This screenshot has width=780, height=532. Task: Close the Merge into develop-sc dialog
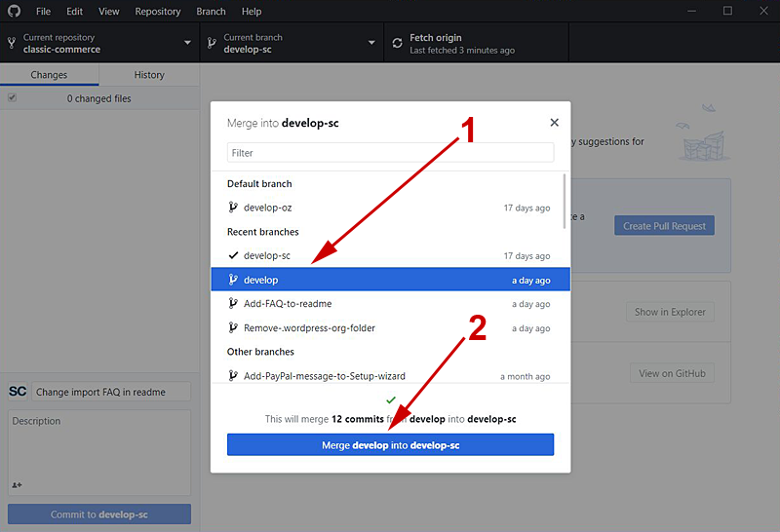(554, 123)
